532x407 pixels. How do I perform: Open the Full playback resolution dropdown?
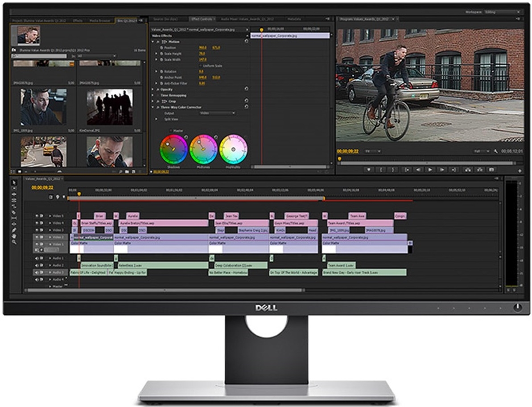point(482,151)
